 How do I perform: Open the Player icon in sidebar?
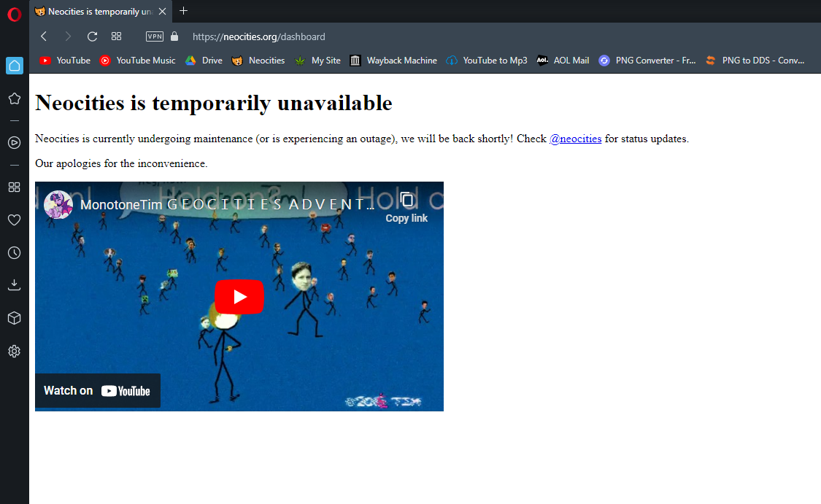14,142
